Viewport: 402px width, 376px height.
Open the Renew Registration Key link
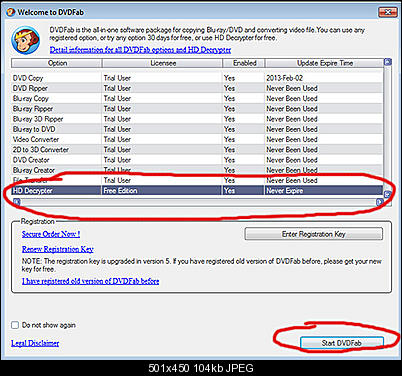click(58, 249)
